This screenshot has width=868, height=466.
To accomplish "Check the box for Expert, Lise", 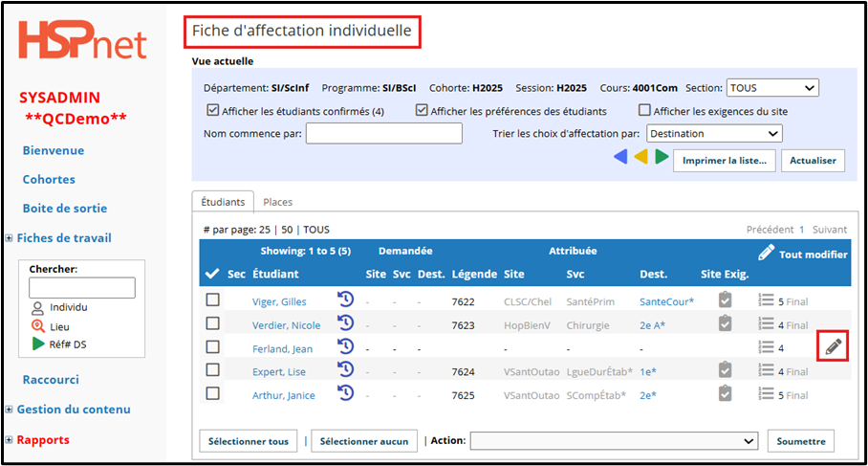I will coord(212,369).
